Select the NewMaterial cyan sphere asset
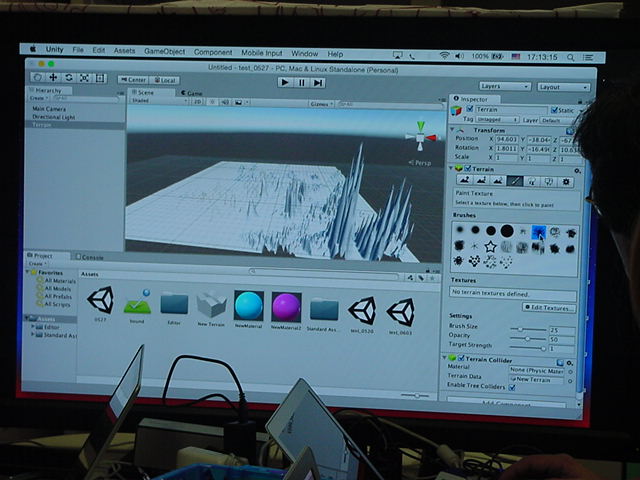 [249, 306]
